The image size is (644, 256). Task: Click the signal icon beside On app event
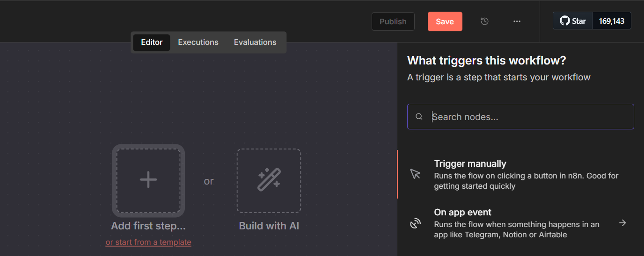coord(415,223)
